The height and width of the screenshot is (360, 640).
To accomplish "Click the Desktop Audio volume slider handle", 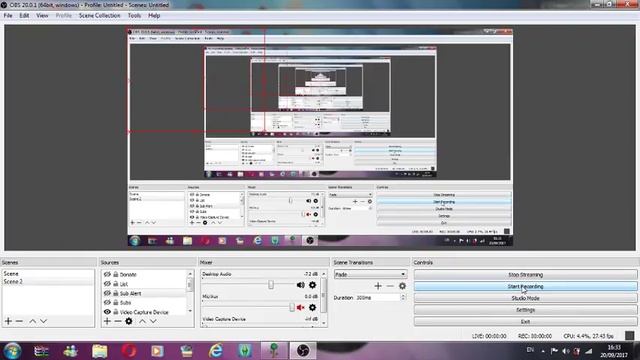I will 271,285.
